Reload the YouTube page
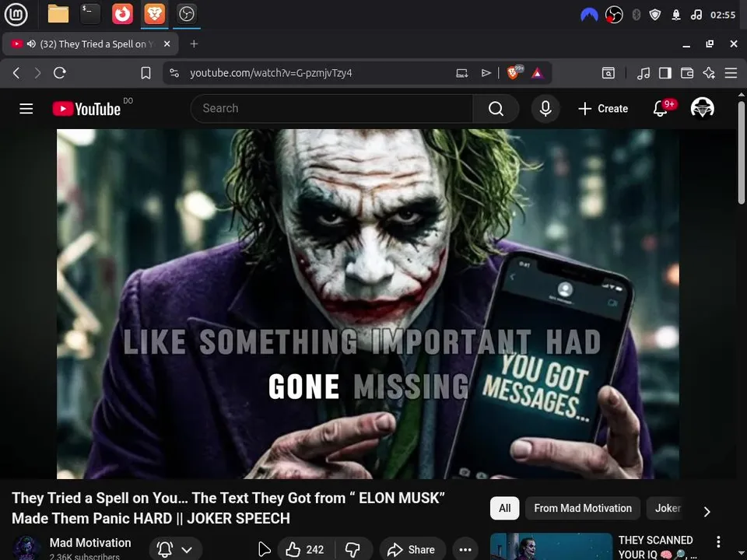The width and height of the screenshot is (747, 560). pos(60,73)
